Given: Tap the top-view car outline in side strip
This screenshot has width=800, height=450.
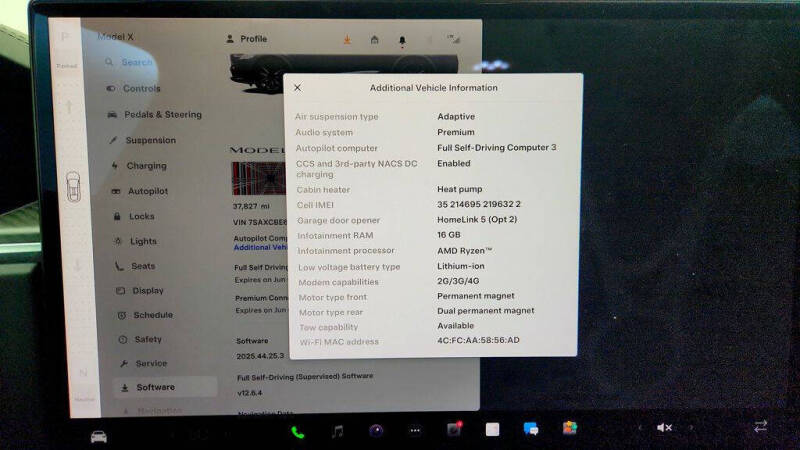Looking at the screenshot, I should point(73,187).
